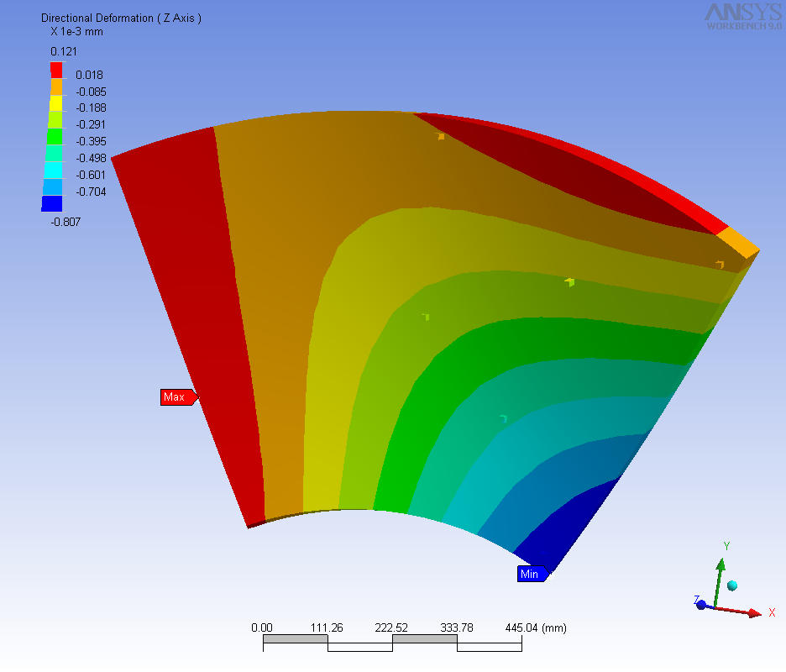Click scale ruler label 0.00

pos(262,627)
